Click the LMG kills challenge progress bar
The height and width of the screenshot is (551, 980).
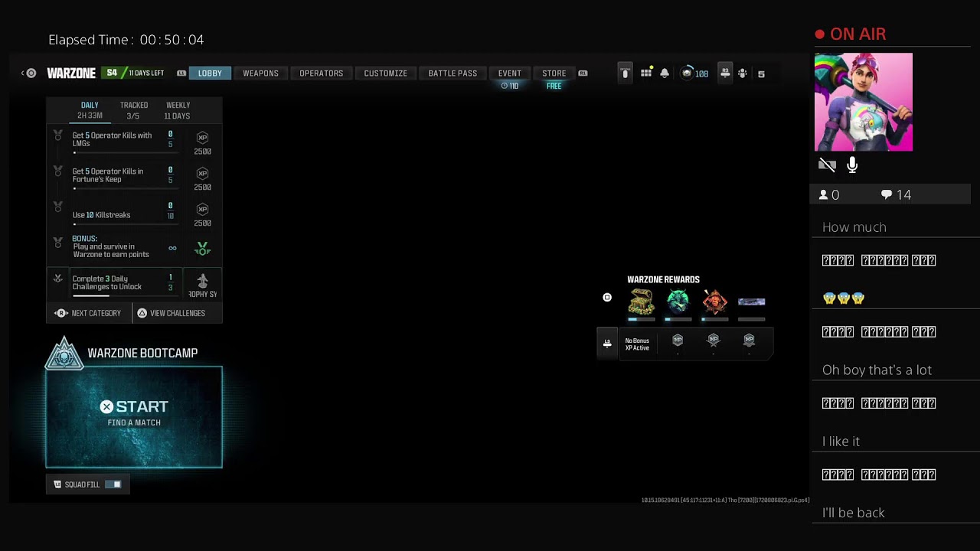pos(126,152)
